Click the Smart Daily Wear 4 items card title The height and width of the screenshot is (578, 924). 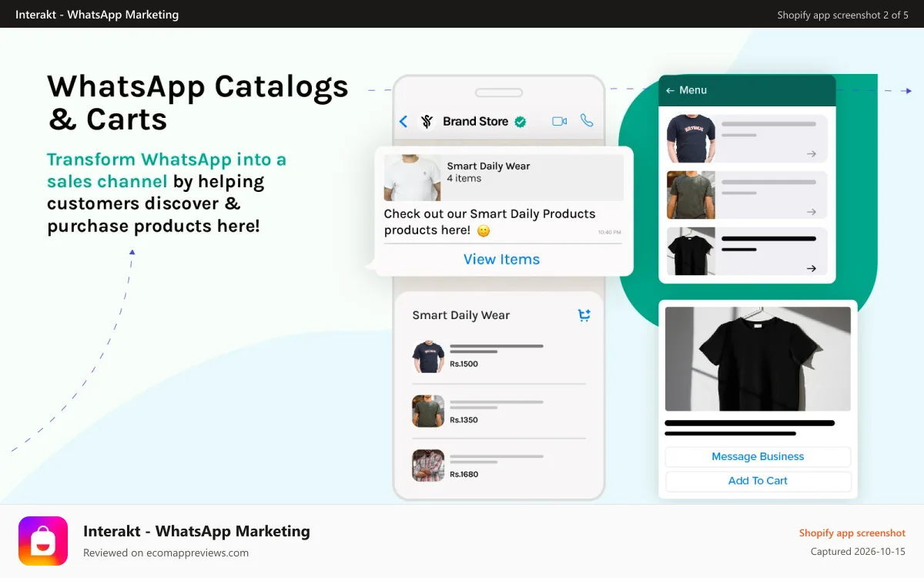(x=488, y=166)
